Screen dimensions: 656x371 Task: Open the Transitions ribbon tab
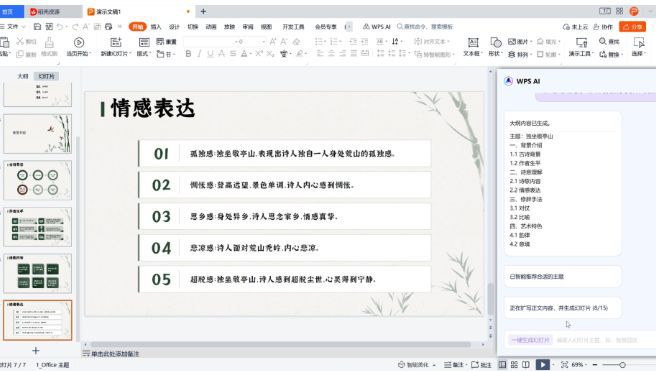[x=192, y=27]
